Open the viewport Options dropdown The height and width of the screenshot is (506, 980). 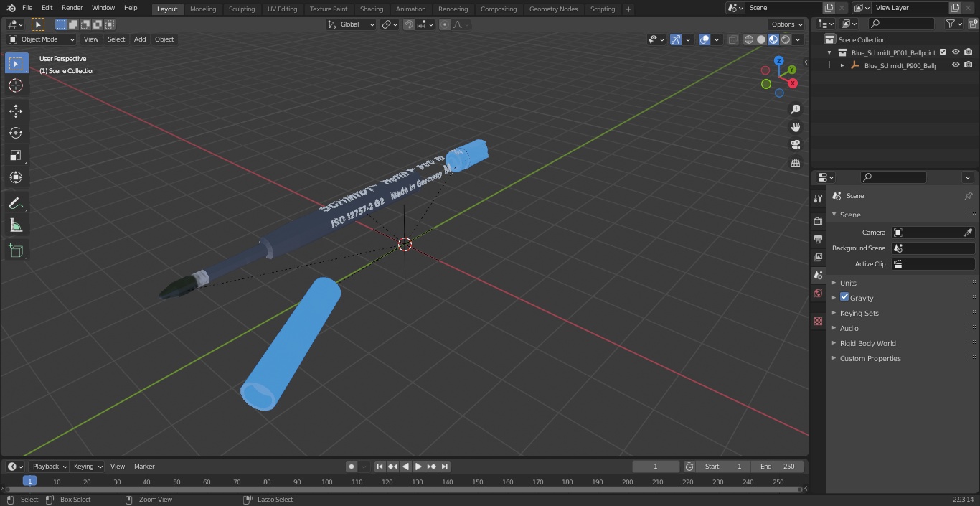[786, 24]
